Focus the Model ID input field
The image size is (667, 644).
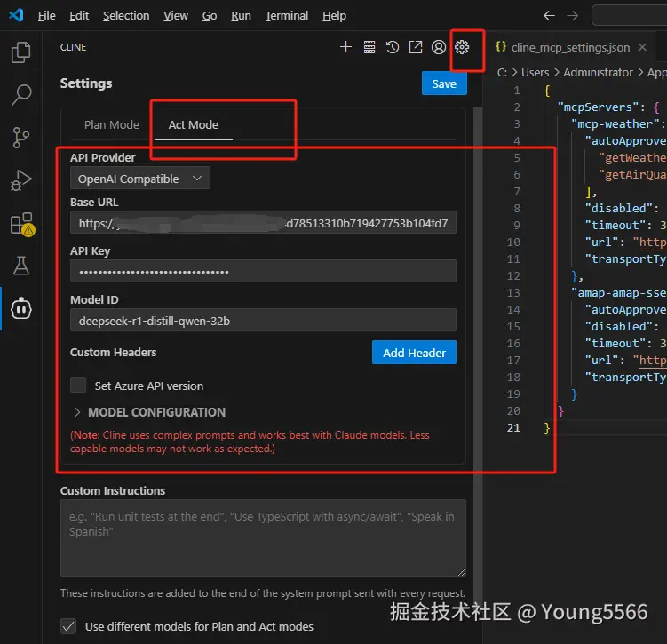click(263, 321)
